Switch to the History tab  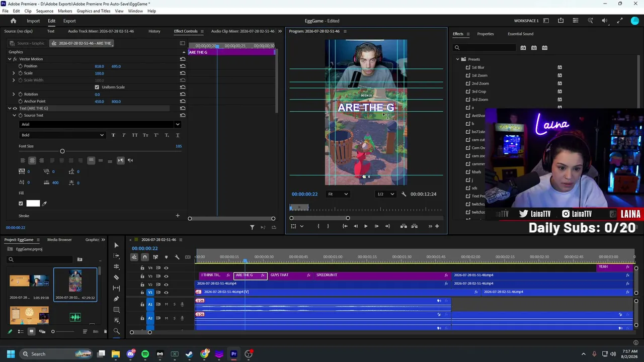154,31
